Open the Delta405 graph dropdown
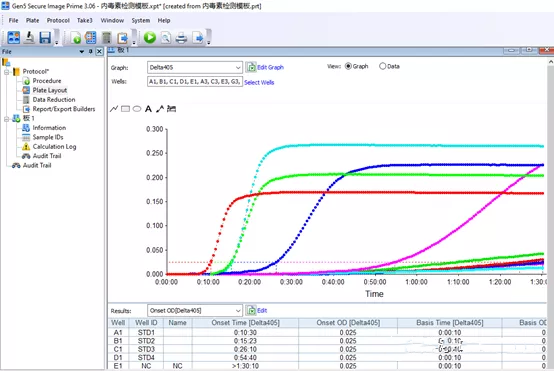This screenshot has width=554, height=371. pyautogui.click(x=195, y=67)
